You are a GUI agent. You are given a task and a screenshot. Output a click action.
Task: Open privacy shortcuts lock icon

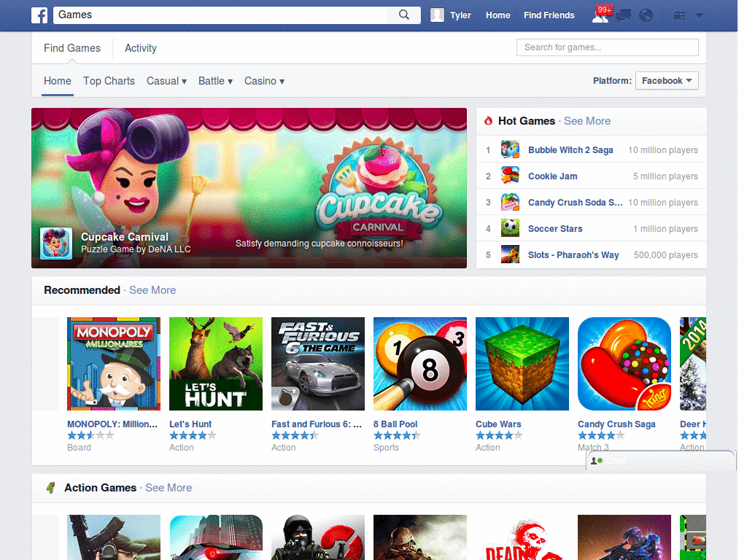(679, 16)
